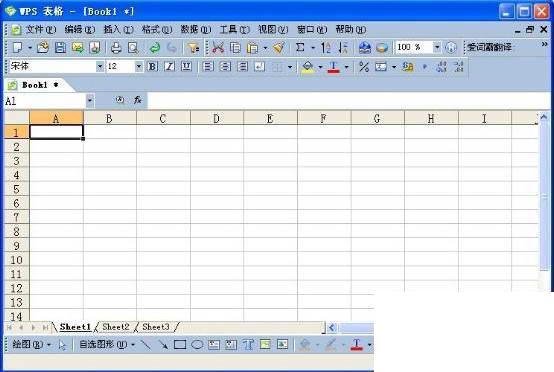554x372 pixels.
Task: Select the Ellipse drawing tool
Action: [197, 344]
